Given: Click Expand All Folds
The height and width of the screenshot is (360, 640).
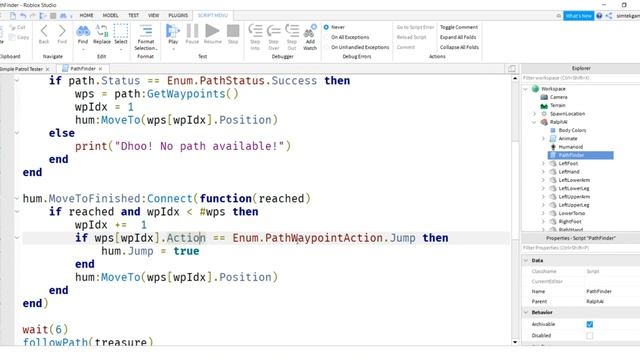Looking at the screenshot, I should tap(458, 37).
